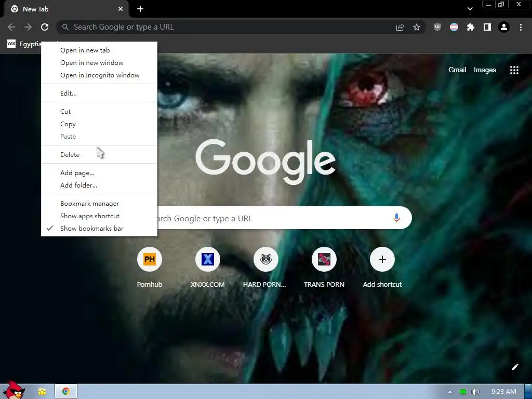Screen dimensions: 532x399
Task: Toggle Show apps shortcut option
Action: click(99, 216)
